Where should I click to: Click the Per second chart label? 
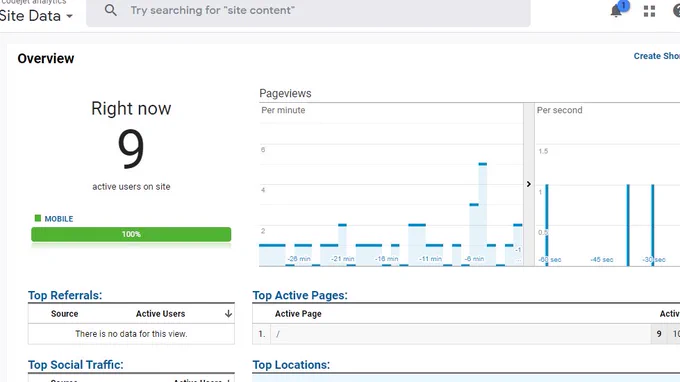point(559,110)
